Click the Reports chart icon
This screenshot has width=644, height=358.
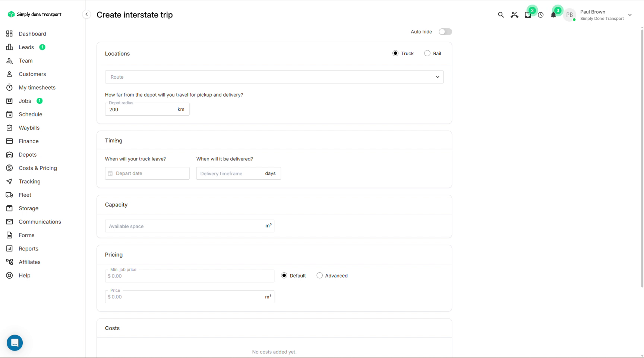point(9,248)
